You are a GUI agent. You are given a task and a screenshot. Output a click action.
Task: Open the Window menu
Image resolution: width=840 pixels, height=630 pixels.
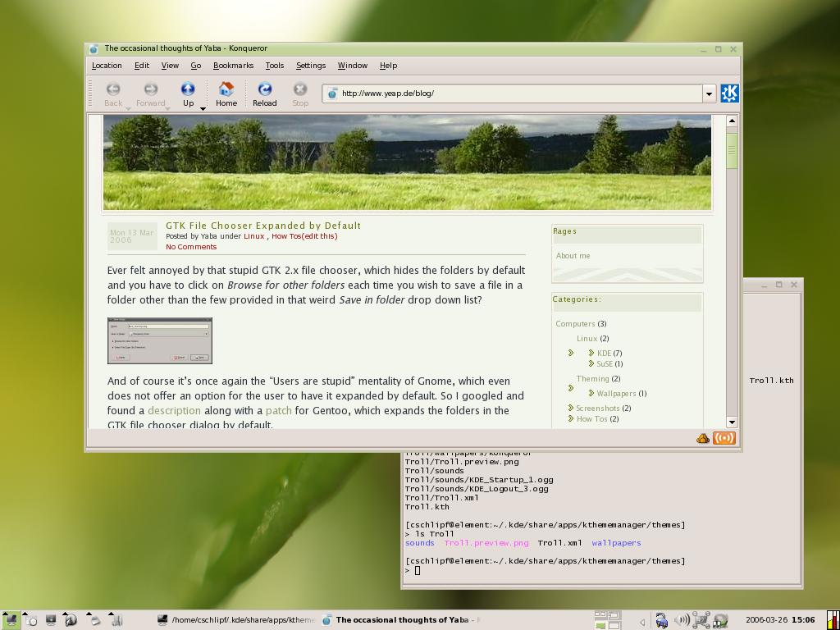353,66
